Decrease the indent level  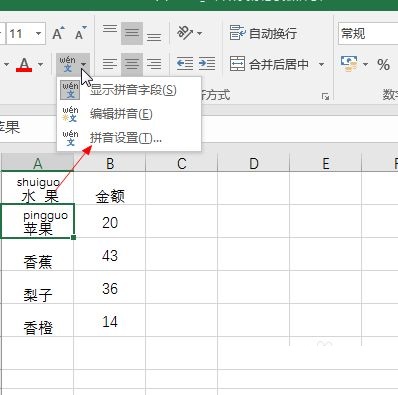coord(185,64)
